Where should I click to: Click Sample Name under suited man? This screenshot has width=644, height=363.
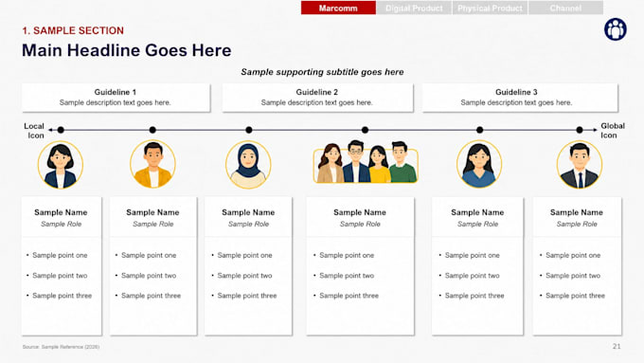click(x=577, y=212)
